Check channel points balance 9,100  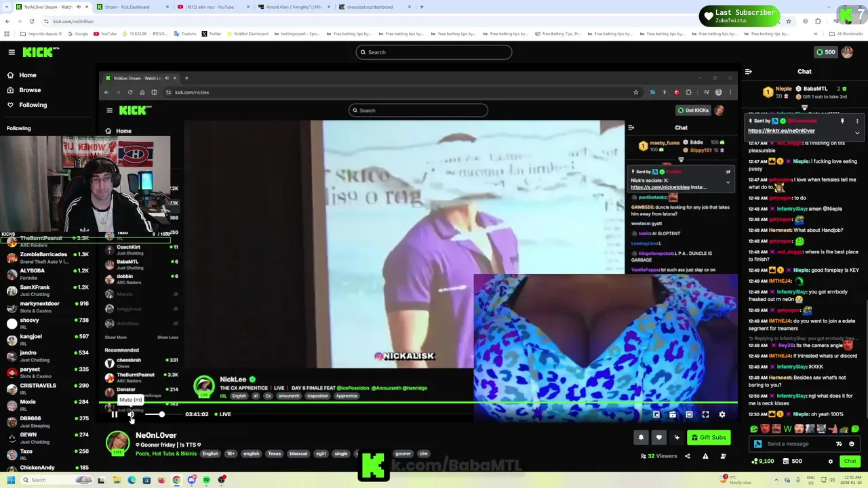pyautogui.click(x=763, y=462)
